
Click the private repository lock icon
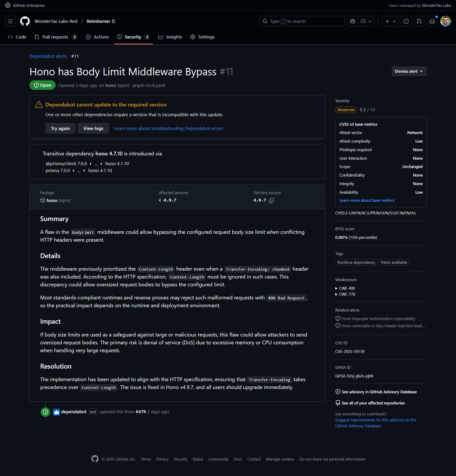click(x=113, y=21)
